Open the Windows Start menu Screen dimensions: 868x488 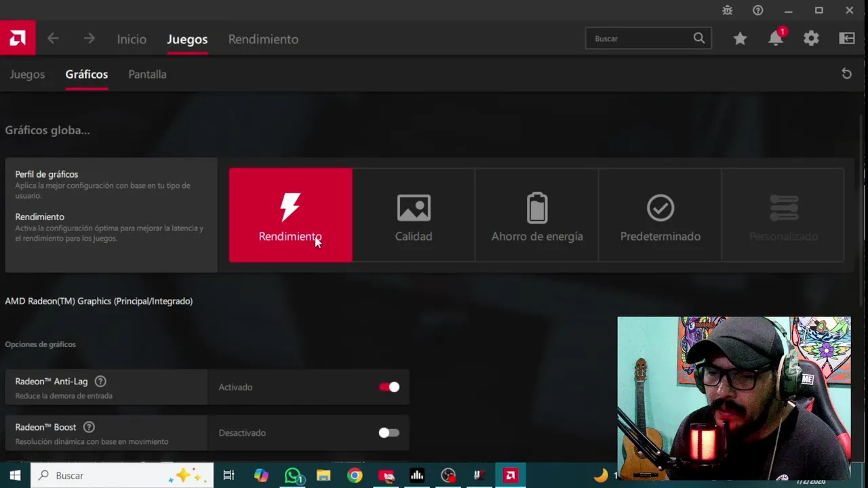15,475
